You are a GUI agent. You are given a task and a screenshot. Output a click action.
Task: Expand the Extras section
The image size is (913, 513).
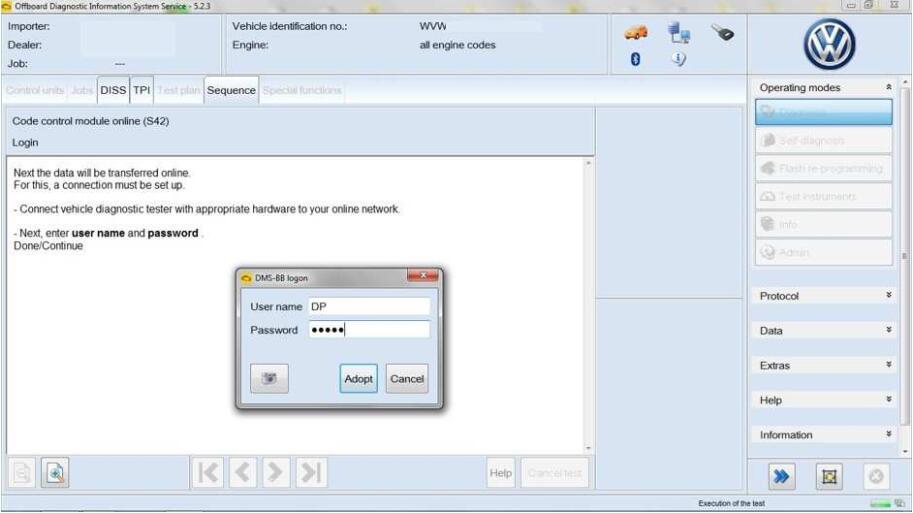pyautogui.click(x=889, y=365)
